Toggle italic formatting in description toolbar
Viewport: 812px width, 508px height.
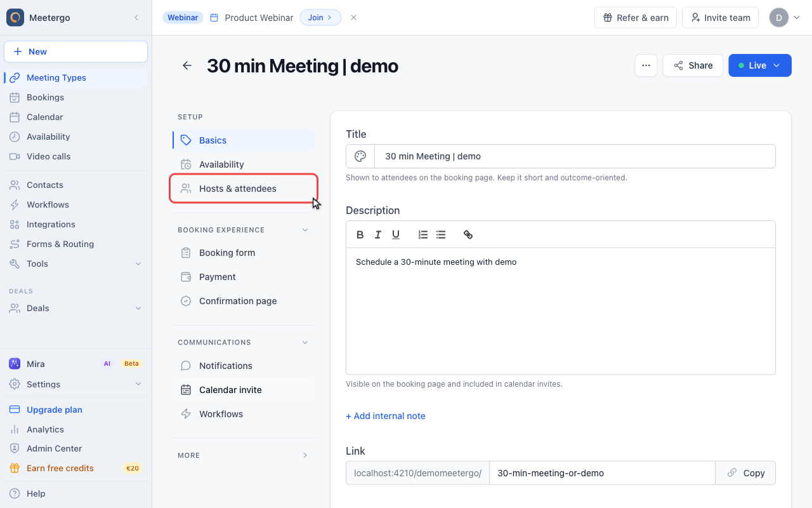point(378,235)
